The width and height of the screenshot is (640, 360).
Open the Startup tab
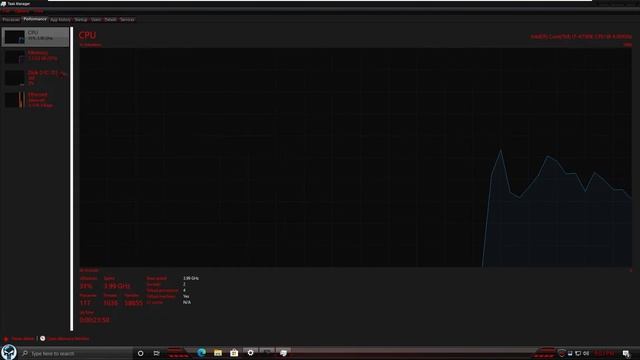pyautogui.click(x=81, y=19)
